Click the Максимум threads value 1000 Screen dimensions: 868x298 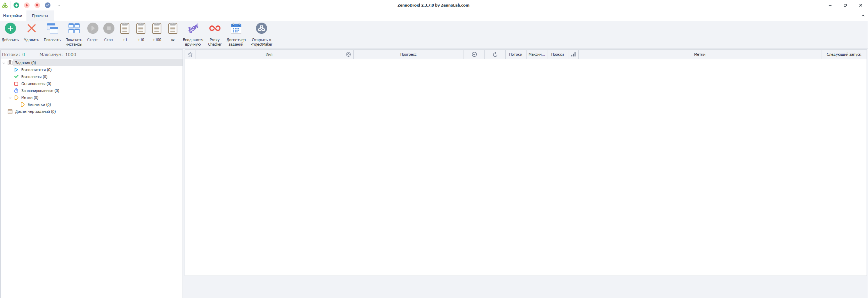(x=70, y=54)
